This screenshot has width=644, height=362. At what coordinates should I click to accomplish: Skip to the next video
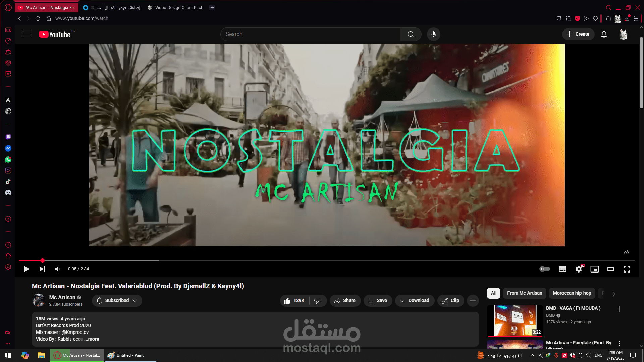[x=42, y=269]
